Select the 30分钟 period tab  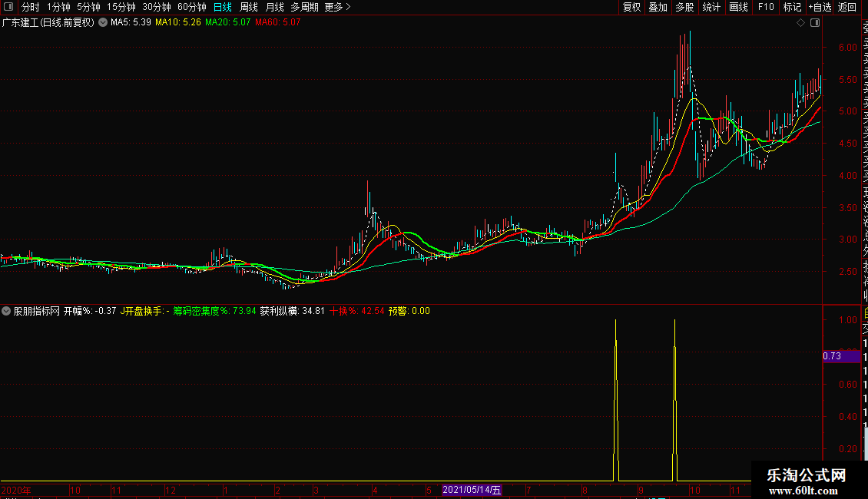point(157,7)
